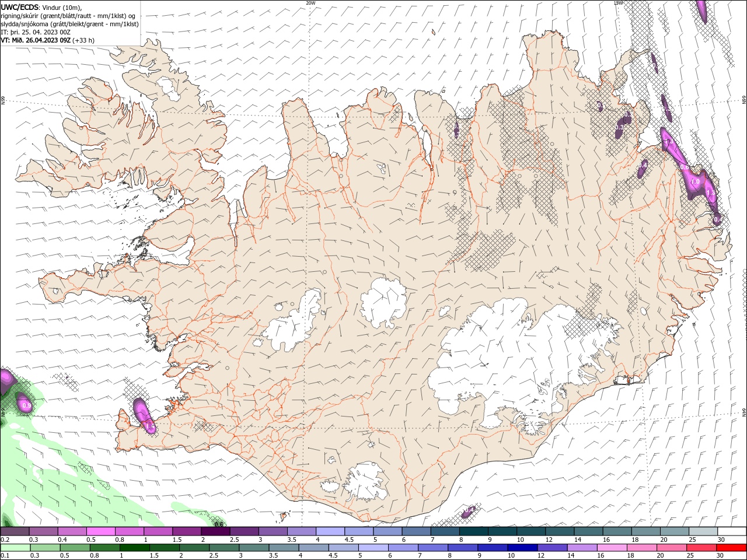The image size is (747, 560).
Task: Click the 15W longitude label
Action: pyautogui.click(x=618, y=3)
